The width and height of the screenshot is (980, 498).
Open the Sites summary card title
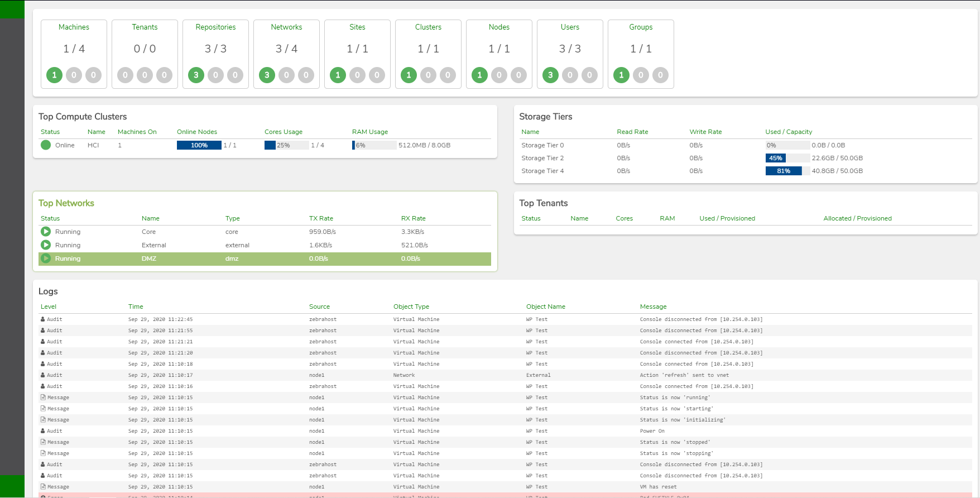click(357, 27)
